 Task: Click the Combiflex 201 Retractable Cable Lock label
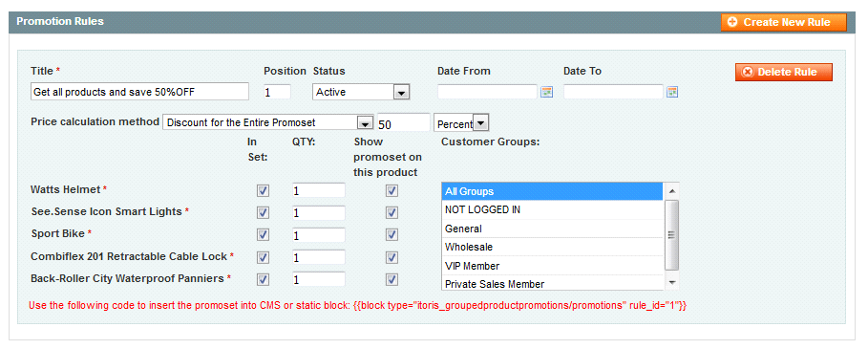pyautogui.click(x=129, y=256)
